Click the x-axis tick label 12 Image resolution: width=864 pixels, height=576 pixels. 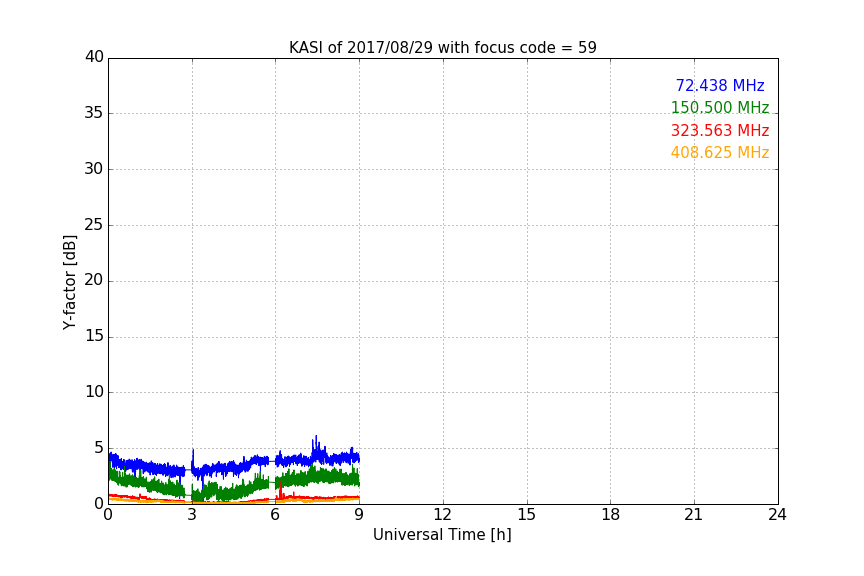point(442,515)
